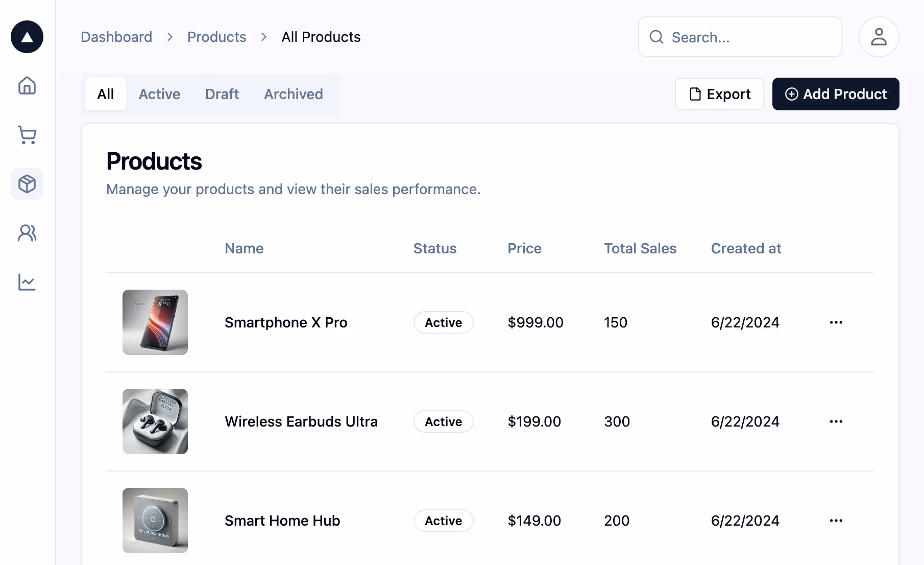Click the Export button

pos(719,94)
